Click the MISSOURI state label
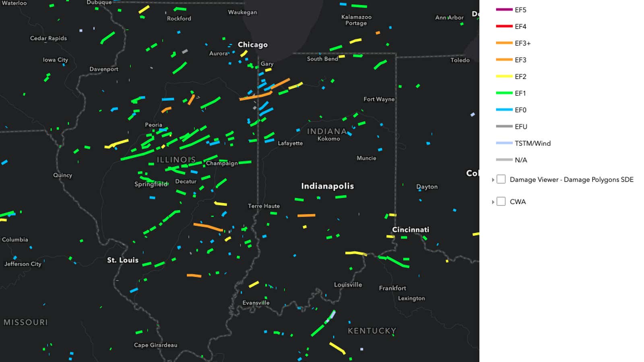 [x=26, y=322]
